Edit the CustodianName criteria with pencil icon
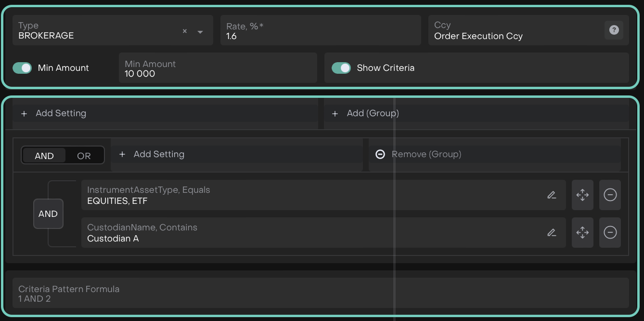This screenshot has height=321, width=644. tap(552, 233)
